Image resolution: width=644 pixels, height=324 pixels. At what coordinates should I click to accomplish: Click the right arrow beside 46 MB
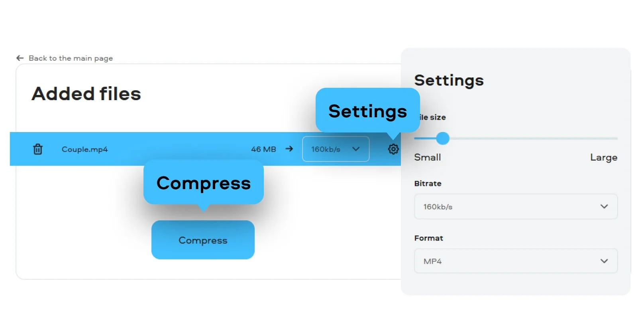[x=289, y=149]
